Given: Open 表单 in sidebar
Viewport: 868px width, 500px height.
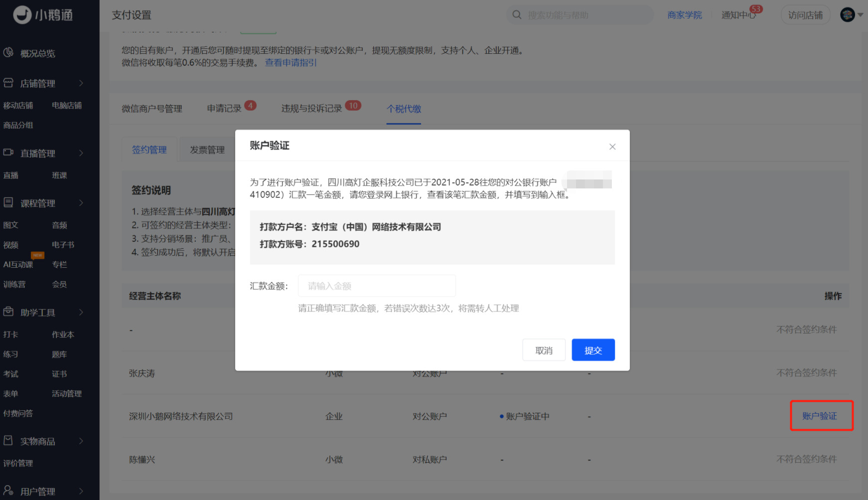Looking at the screenshot, I should [10, 394].
